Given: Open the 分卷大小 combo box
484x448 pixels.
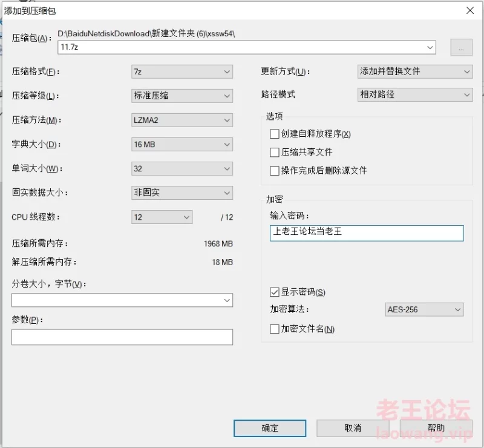Looking at the screenshot, I should [x=122, y=300].
